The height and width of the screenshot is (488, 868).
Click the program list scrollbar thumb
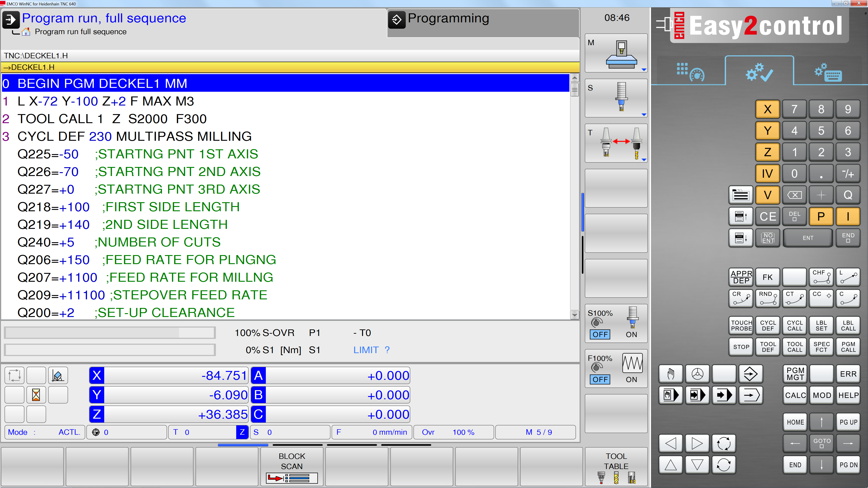[x=575, y=90]
